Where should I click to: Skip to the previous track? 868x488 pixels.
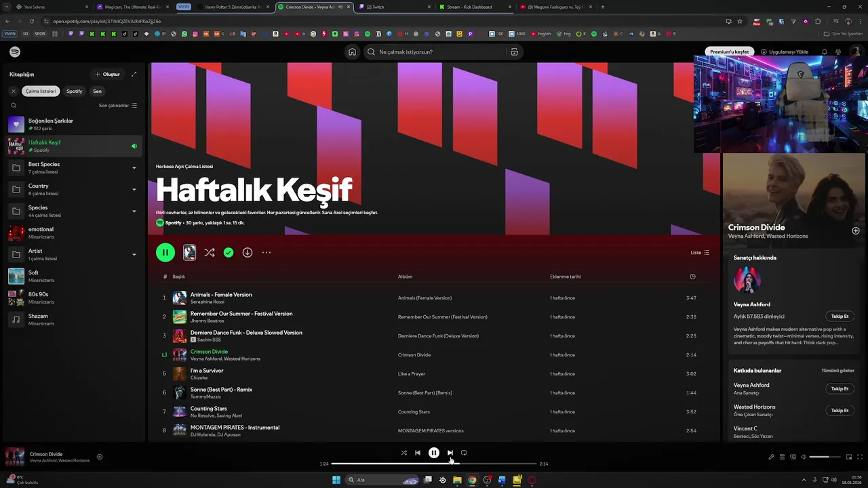click(418, 453)
